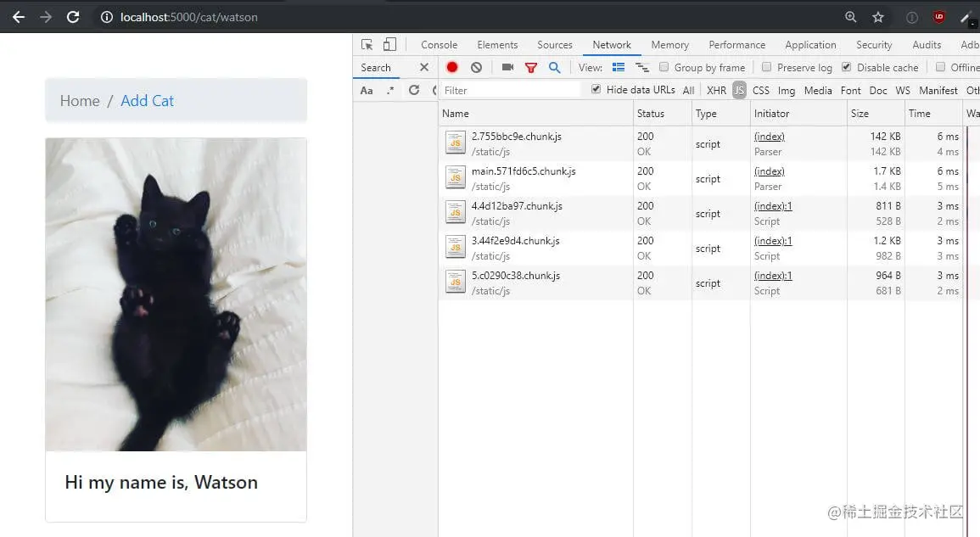Image resolution: width=980 pixels, height=537 pixels.
Task: Enable Group by frame checkbox
Action: (x=664, y=67)
